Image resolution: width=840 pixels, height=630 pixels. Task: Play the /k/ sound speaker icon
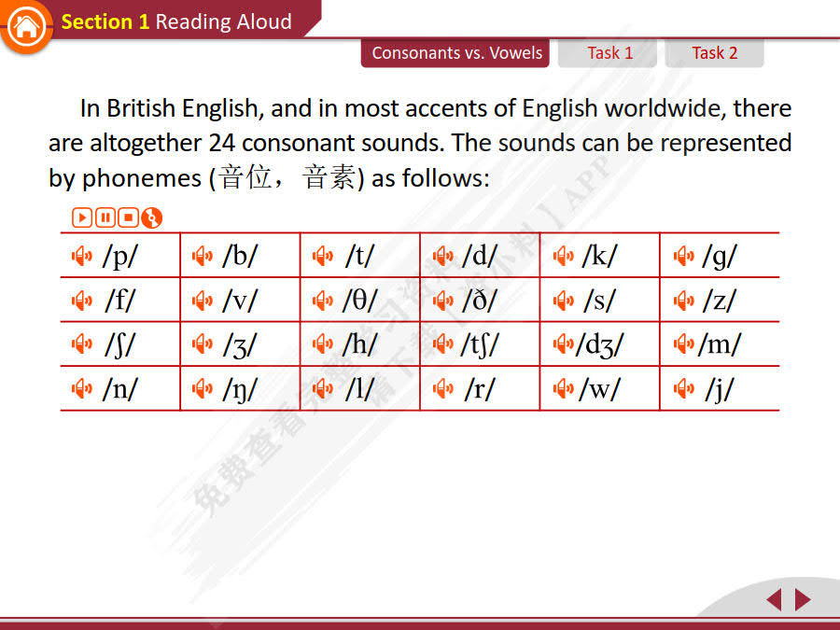click(x=564, y=256)
